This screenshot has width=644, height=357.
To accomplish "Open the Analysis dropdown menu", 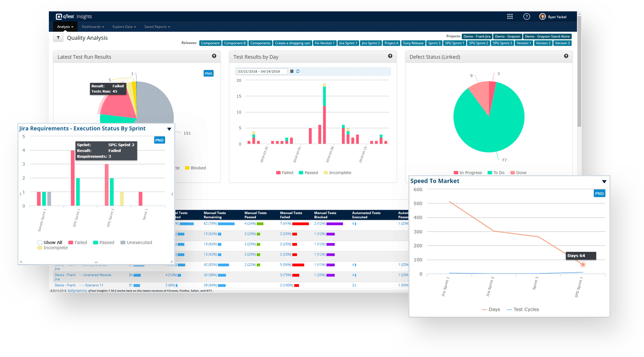I will pos(65,27).
